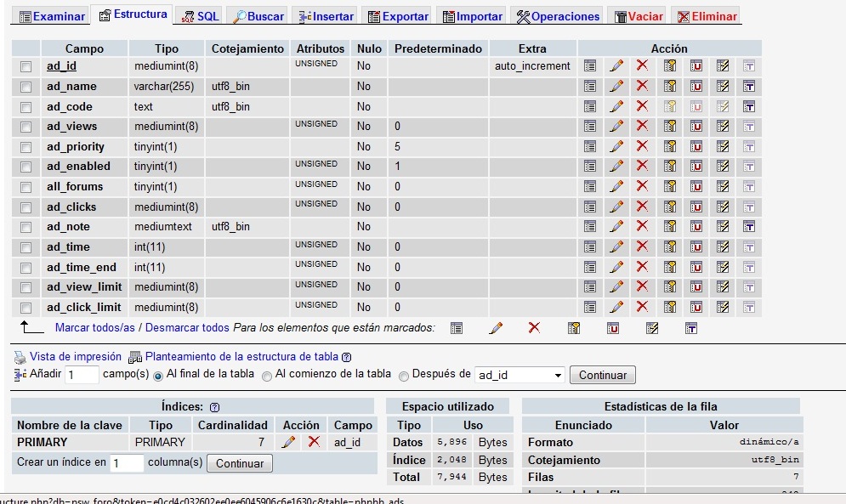Edit marked fields icon below table
Viewport: 846px width, 504px height.
point(496,327)
